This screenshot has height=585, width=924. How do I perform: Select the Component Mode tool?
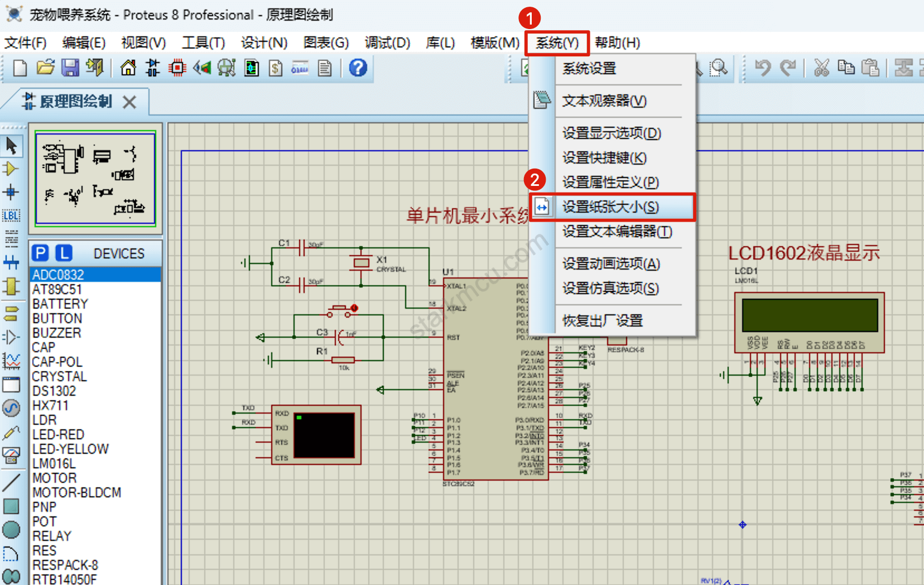(x=11, y=169)
